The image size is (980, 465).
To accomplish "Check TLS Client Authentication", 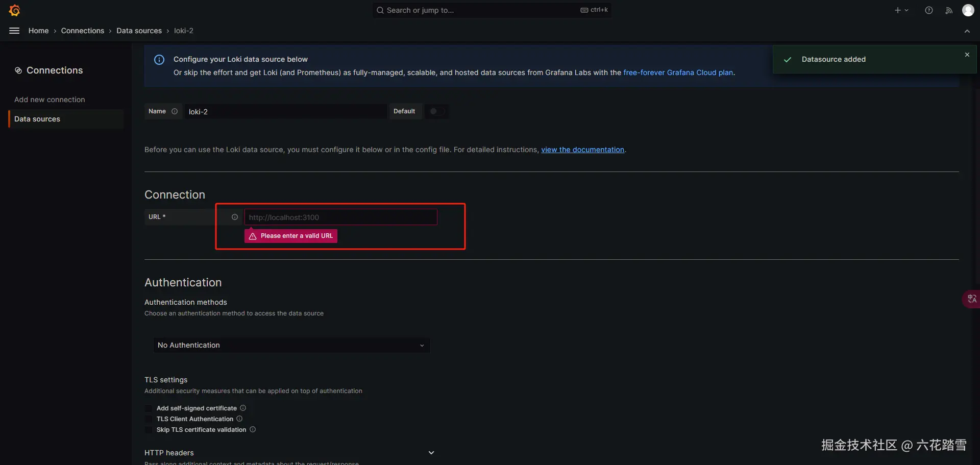I will [149, 419].
